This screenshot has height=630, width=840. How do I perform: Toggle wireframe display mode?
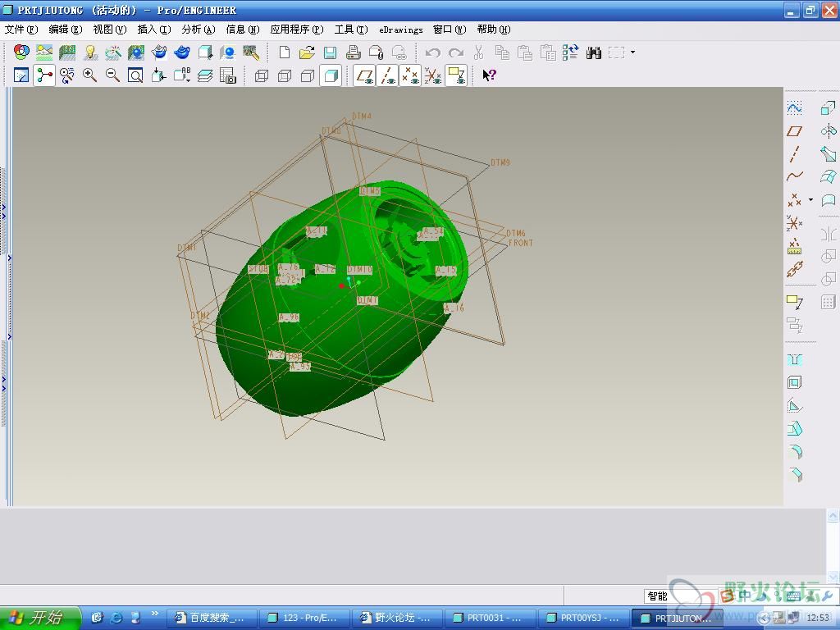click(262, 75)
